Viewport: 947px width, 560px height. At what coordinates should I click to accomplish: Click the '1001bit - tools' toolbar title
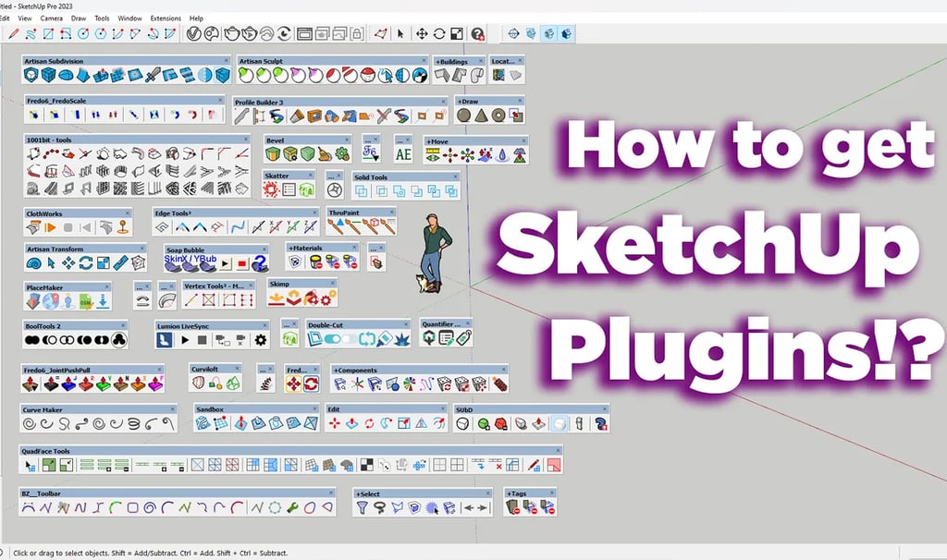point(49,140)
